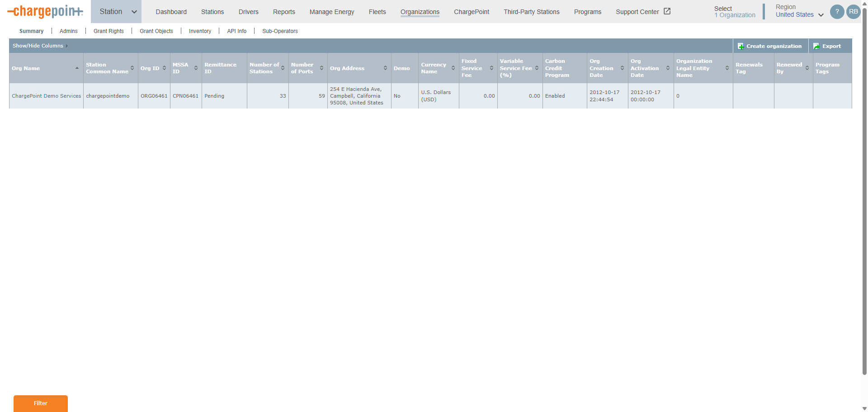Open the Select 1 Organization chooser

[735, 12]
